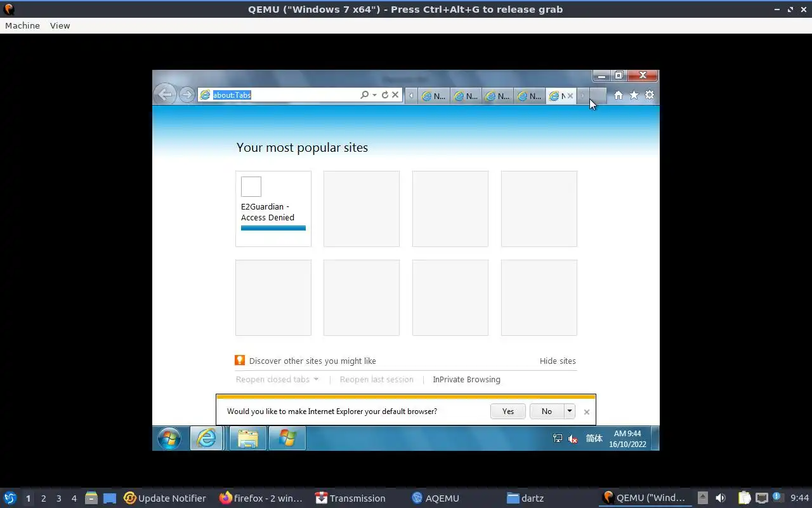This screenshot has height=508, width=812.
Task: Switch to Update Notifier task
Action: click(165, 498)
